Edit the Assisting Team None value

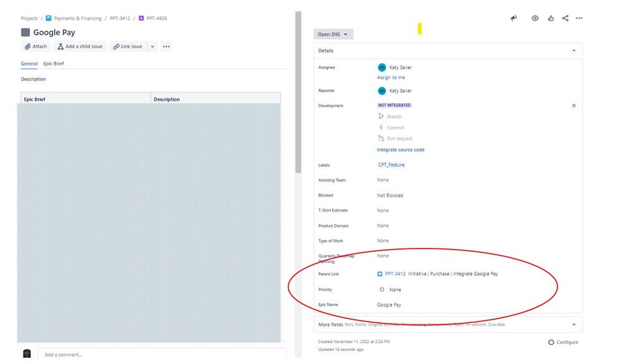[383, 180]
